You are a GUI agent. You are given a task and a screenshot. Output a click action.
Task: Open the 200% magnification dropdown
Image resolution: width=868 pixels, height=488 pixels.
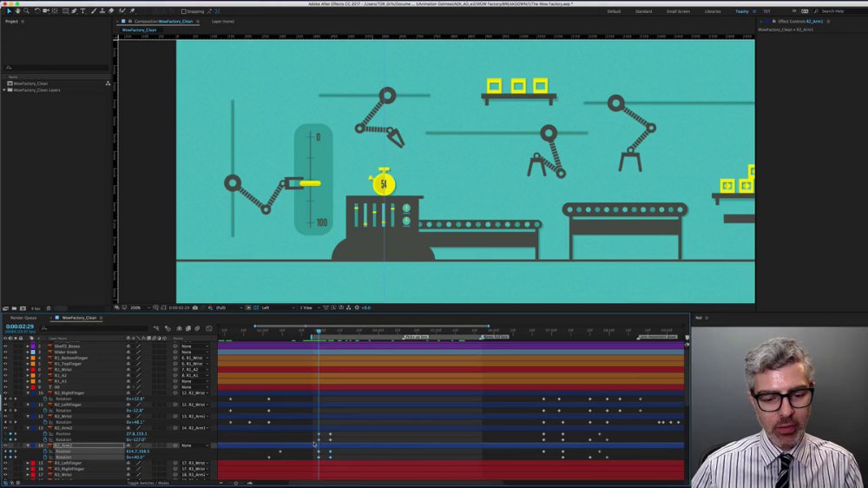tap(140, 307)
